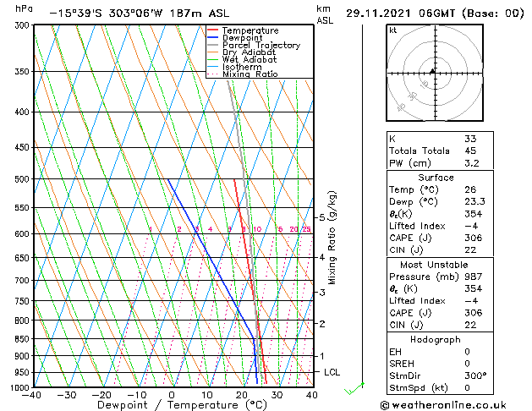
Task: Click the Mixing Ratio legend entry
Action: [x=243, y=74]
